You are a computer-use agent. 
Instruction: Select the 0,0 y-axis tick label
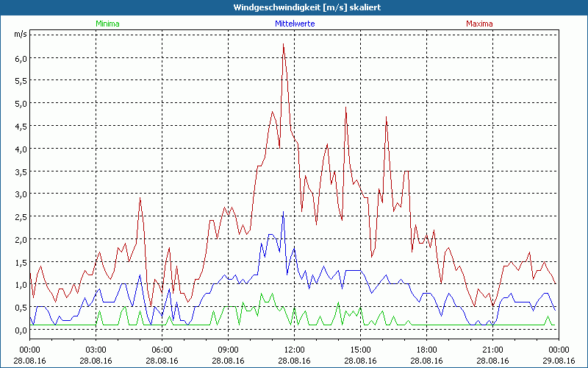pyautogui.click(x=21, y=330)
